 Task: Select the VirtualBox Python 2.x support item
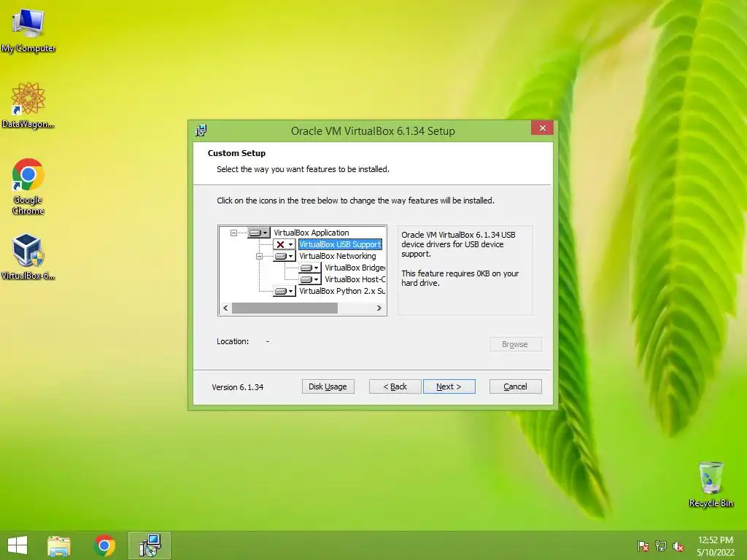coord(342,291)
